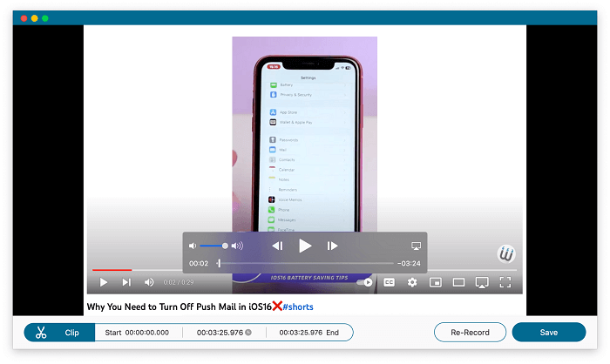Click the overlay low volume speaker icon
Viewport: 610px width, 364px height.
pos(193,246)
